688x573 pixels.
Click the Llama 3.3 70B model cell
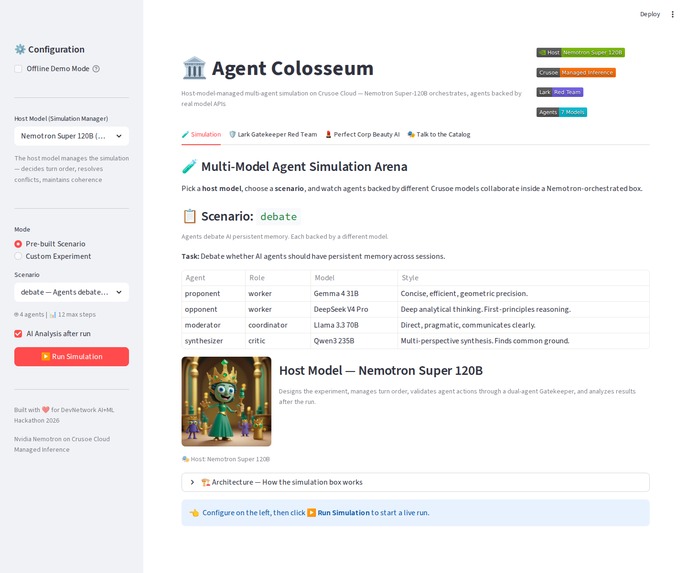354,325
